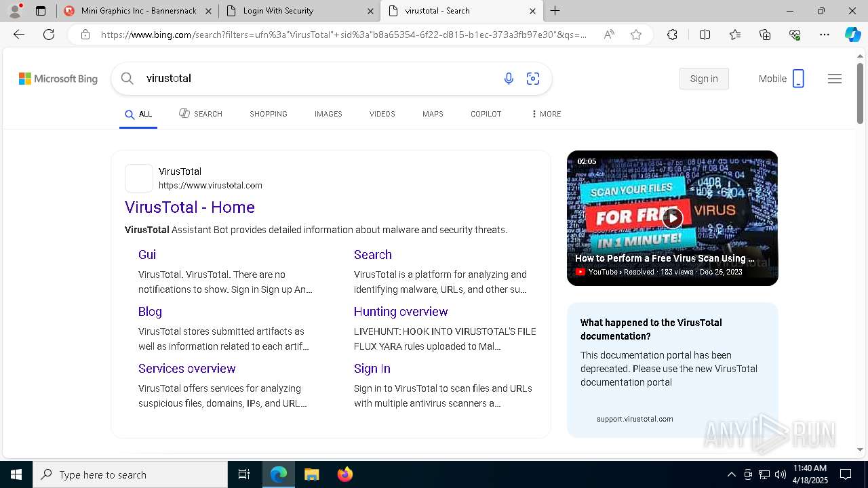Screen dimensions: 868x488
Task: Select the SEARCH results tab
Action: [201, 114]
